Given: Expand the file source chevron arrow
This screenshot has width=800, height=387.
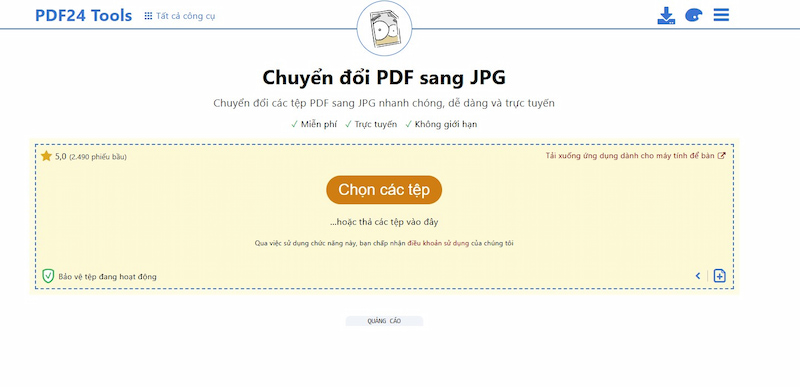Looking at the screenshot, I should (698, 276).
